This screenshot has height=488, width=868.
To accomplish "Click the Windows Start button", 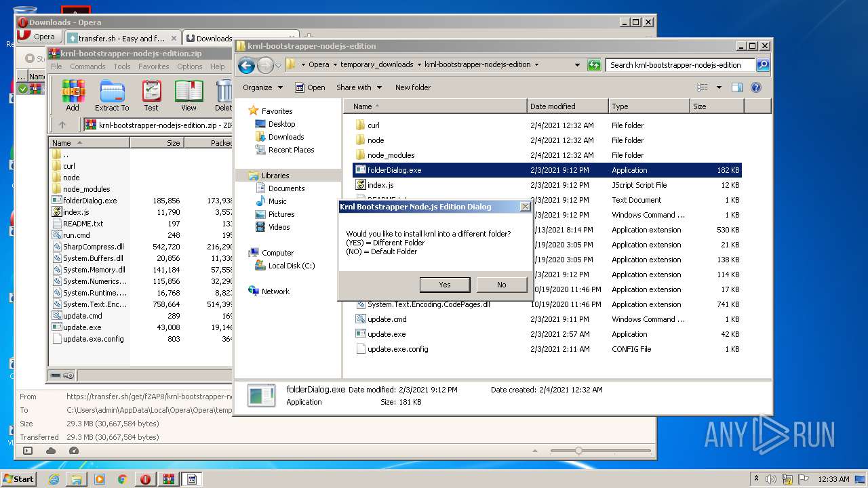I will click(x=18, y=479).
